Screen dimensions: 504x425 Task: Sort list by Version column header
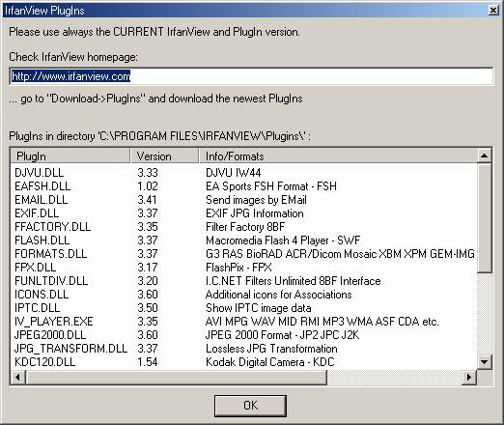coord(164,156)
